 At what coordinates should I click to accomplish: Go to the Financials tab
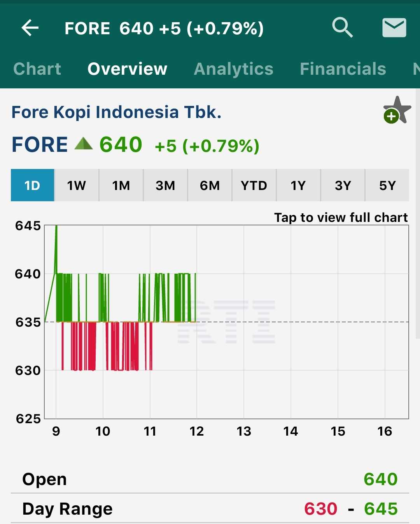tap(343, 69)
